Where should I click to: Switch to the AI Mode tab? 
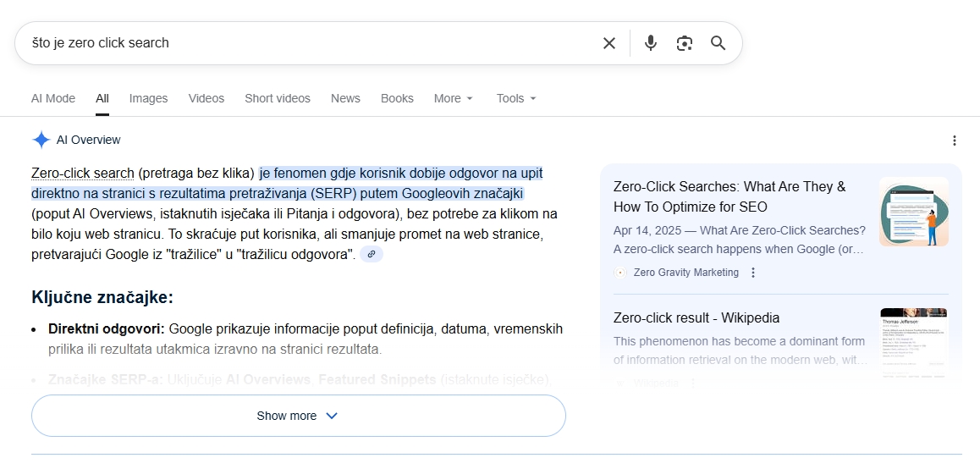(x=53, y=98)
